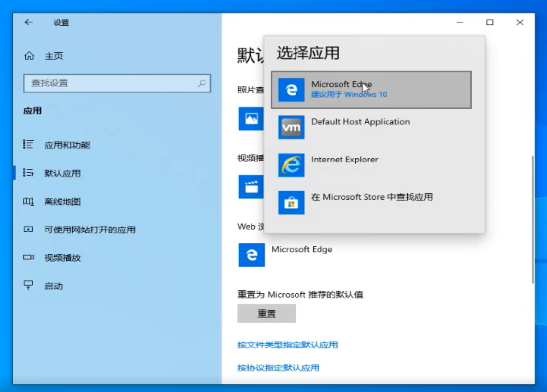Click the Web browser Microsoft Edge icon

point(251,254)
